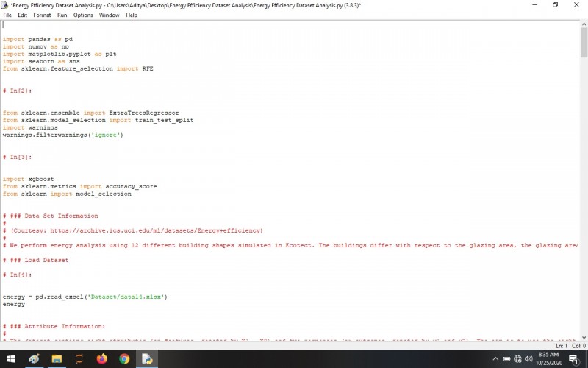Click the scrollbar up arrow
This screenshot has width=588, height=368.
(584, 24)
